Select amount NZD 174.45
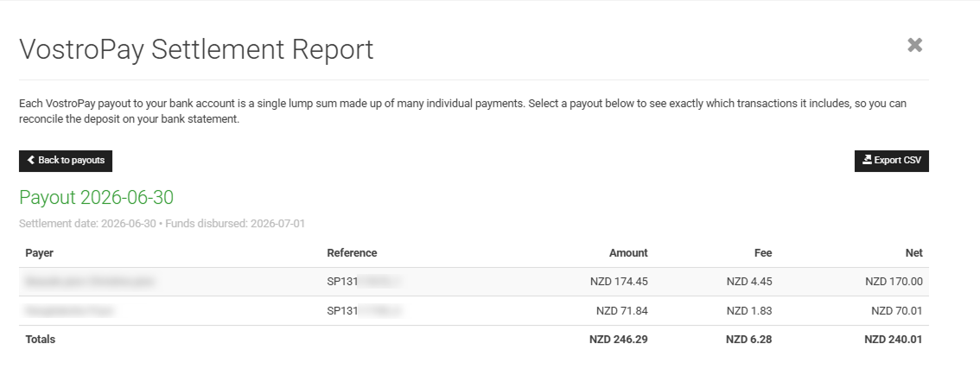Image resolution: width=980 pixels, height=388 pixels. [619, 282]
